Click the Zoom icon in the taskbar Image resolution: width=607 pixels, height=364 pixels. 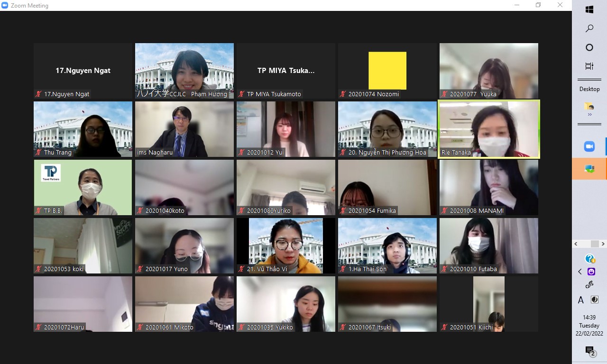click(589, 146)
